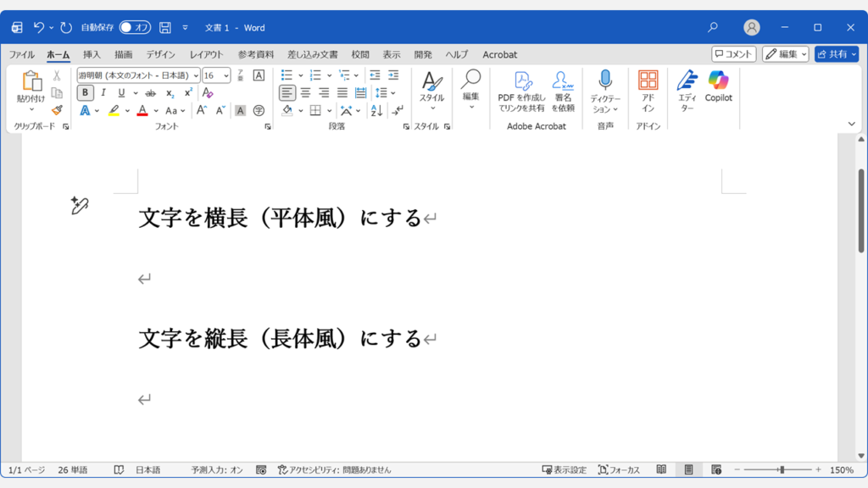Click the zoom in control on status bar
Screen dimensions: 868x488
coord(816,469)
